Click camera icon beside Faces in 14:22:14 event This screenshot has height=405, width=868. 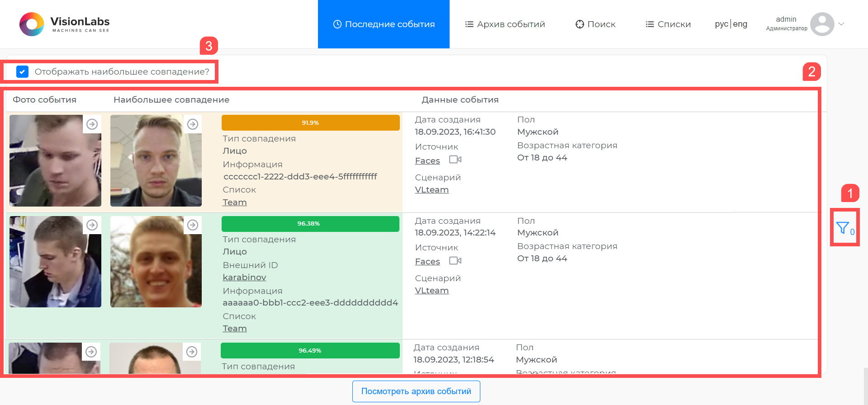[x=455, y=261]
